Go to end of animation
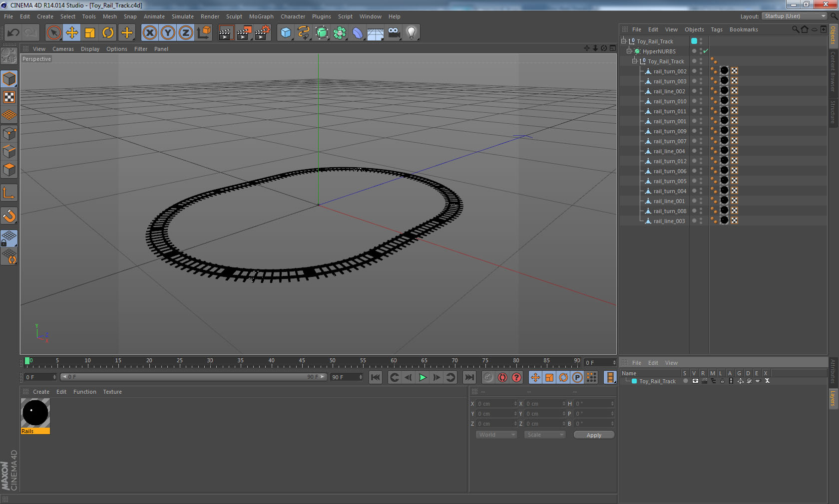Image resolution: width=839 pixels, height=504 pixels. (469, 377)
